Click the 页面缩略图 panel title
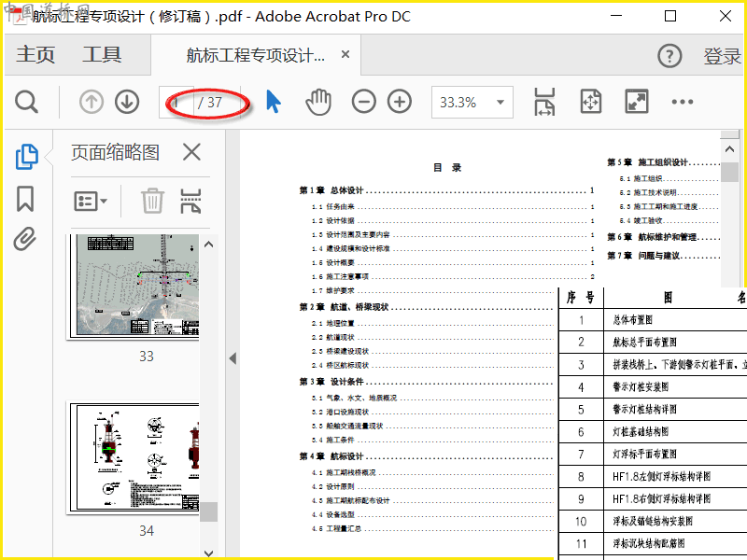 click(115, 152)
